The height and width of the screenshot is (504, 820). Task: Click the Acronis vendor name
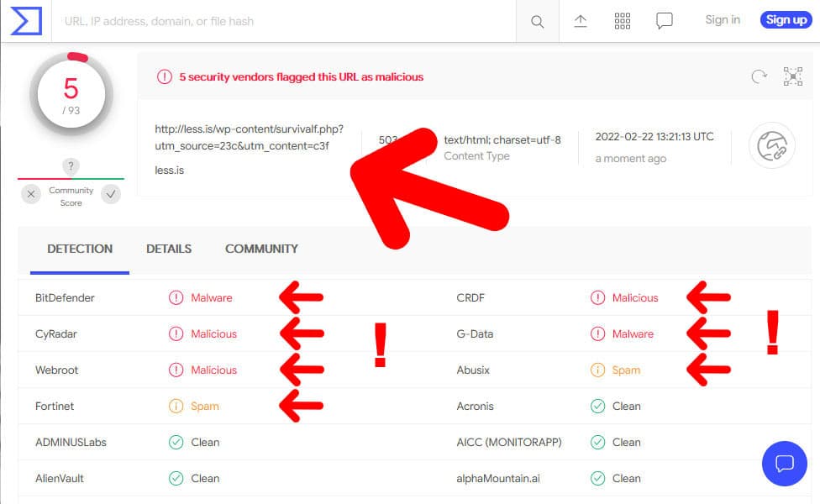click(x=476, y=406)
